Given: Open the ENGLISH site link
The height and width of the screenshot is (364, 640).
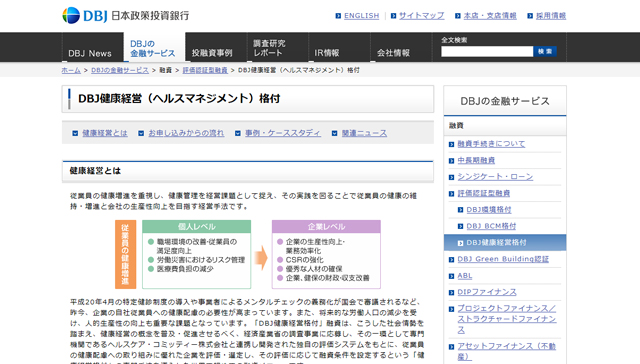Looking at the screenshot, I should [361, 16].
